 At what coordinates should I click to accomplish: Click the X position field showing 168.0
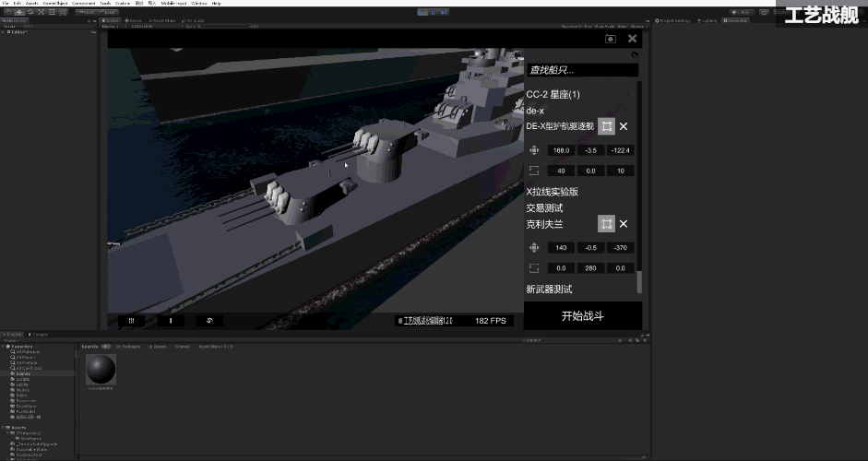coord(560,149)
